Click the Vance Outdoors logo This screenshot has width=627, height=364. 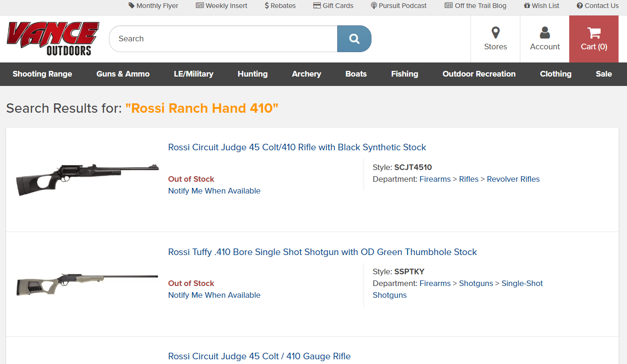click(x=53, y=39)
